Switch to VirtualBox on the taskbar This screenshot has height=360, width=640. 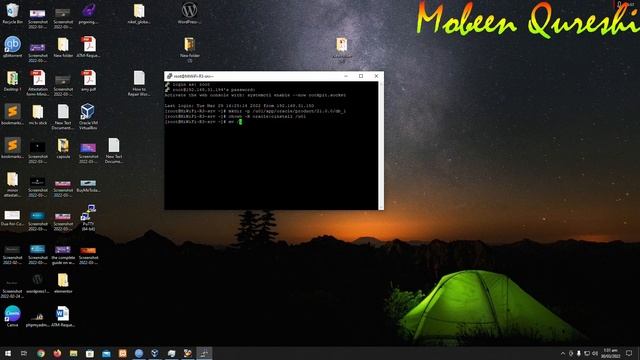(155, 353)
